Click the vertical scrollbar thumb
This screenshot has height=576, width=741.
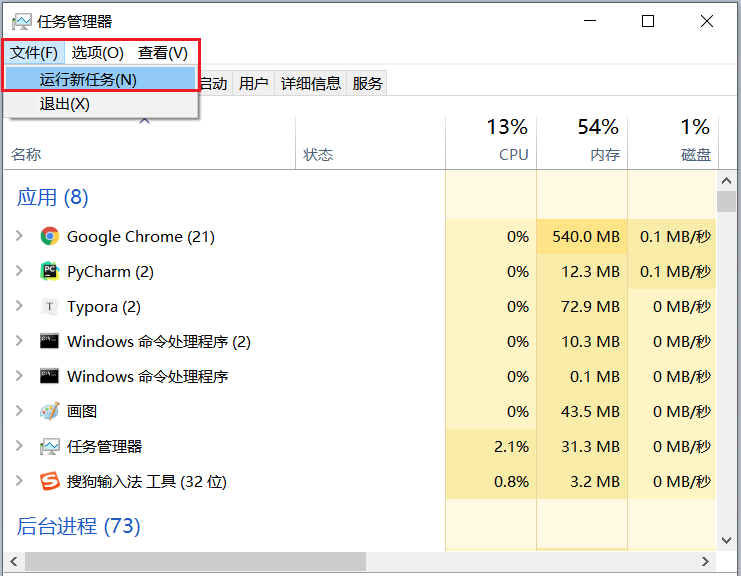pos(726,202)
